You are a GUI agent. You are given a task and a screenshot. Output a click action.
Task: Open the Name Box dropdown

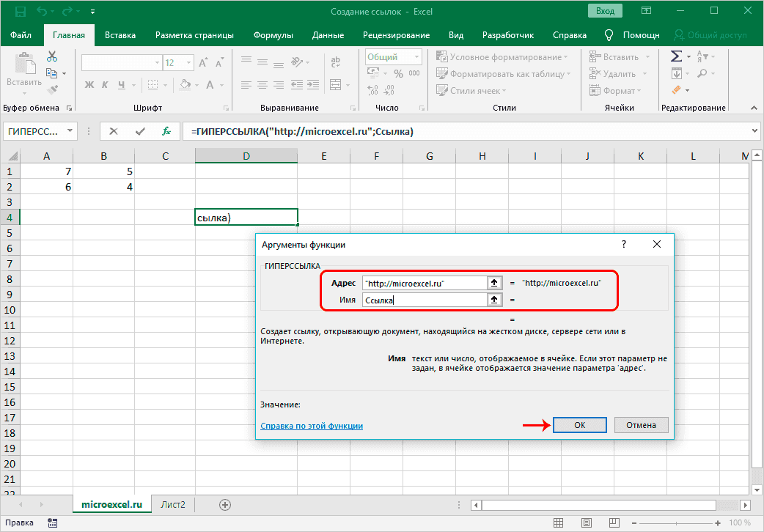(x=70, y=131)
